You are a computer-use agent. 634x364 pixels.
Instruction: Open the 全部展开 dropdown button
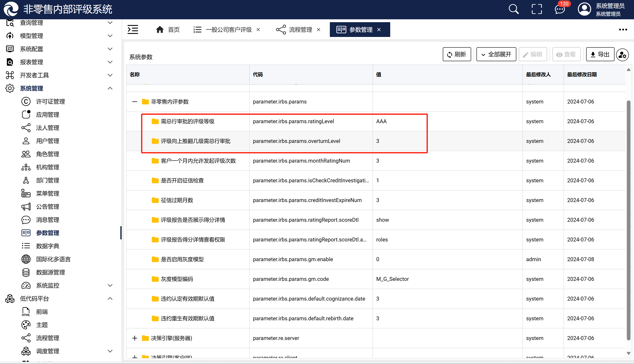point(496,54)
